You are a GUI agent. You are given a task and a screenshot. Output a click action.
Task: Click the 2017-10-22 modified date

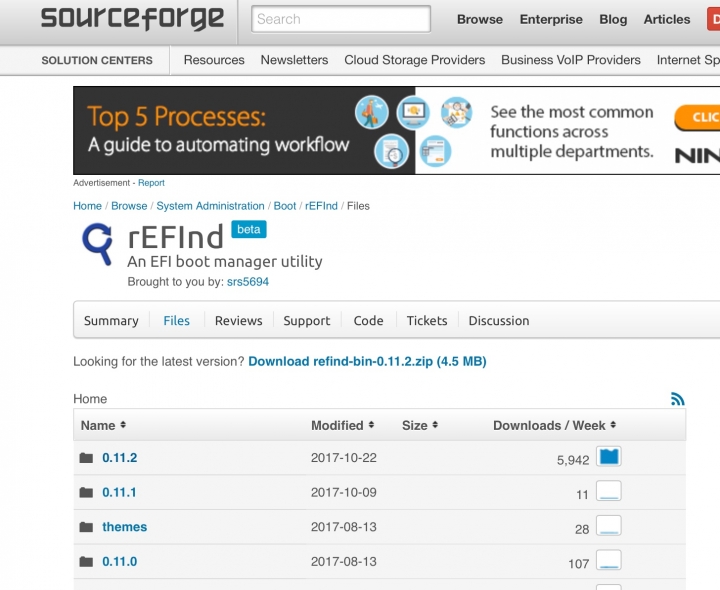(x=343, y=458)
